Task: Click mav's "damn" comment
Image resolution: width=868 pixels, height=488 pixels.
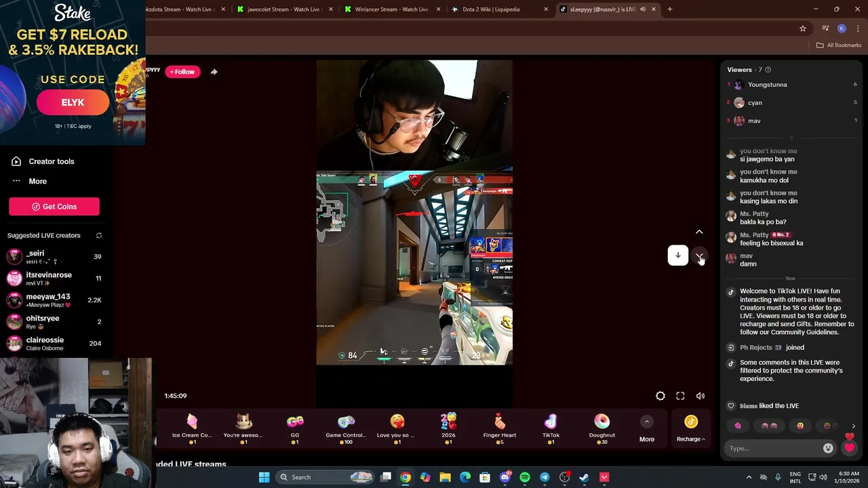Action: coord(748,264)
